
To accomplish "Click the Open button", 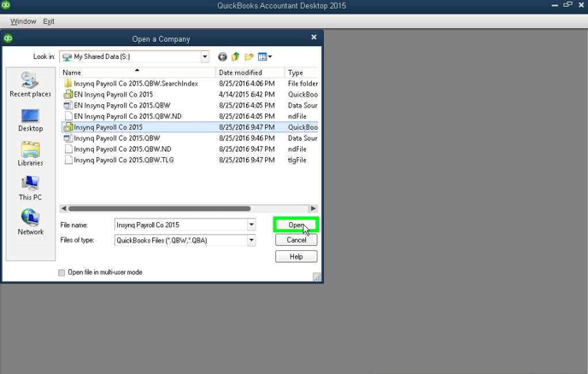I will point(297,225).
